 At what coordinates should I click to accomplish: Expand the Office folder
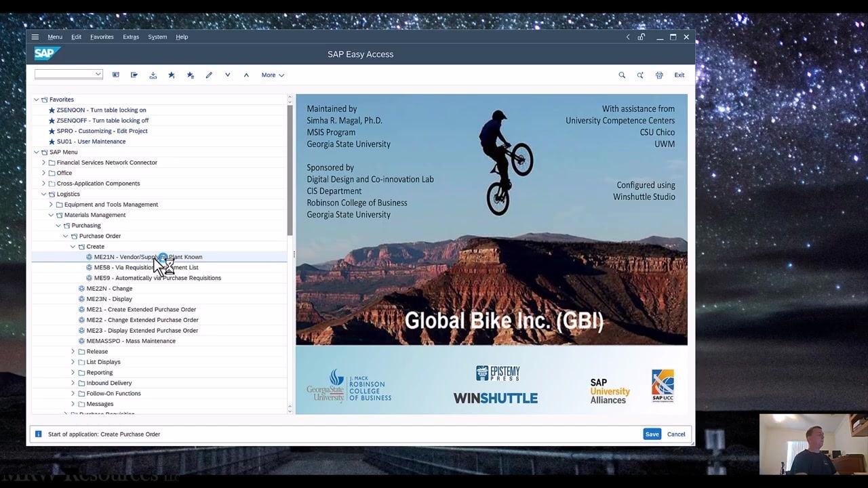(44, 173)
